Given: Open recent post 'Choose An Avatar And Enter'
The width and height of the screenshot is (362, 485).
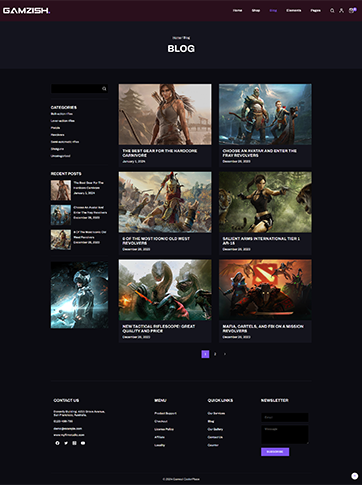Looking at the screenshot, I should pyautogui.click(x=90, y=210).
